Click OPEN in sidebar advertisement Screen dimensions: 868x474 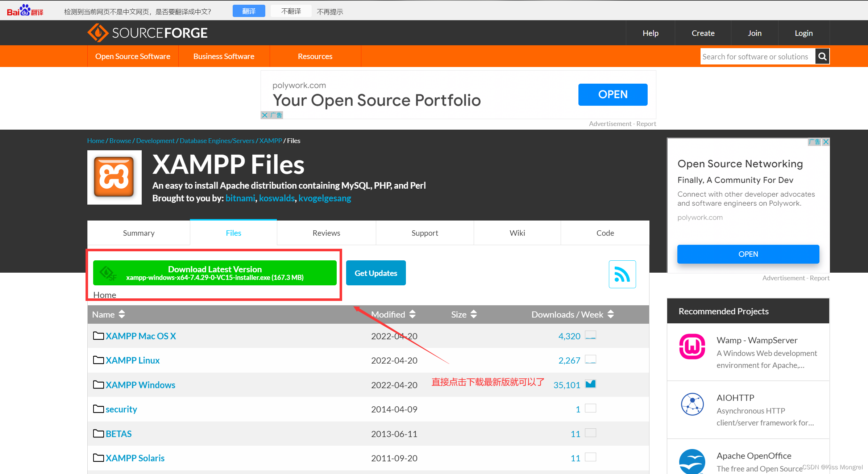(x=748, y=254)
